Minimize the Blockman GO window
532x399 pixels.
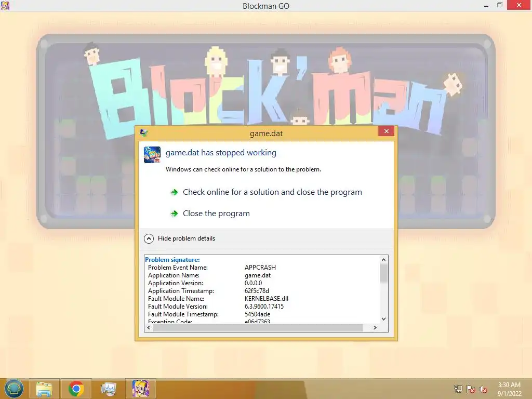click(x=486, y=5)
